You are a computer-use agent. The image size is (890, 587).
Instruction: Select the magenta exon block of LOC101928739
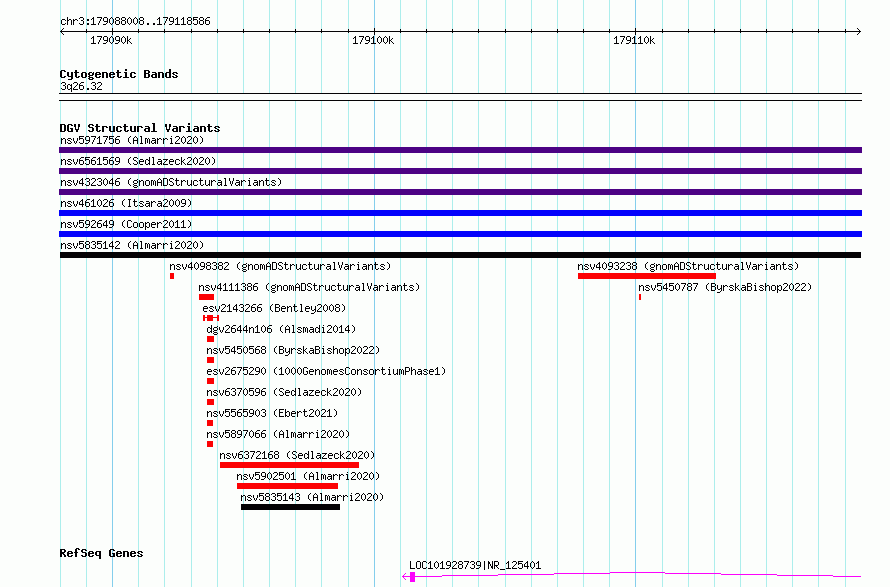(x=413, y=577)
